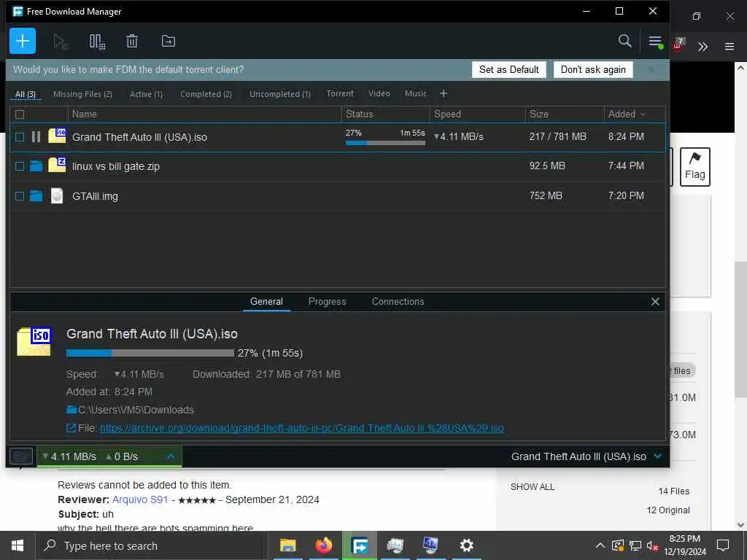Switch to the General details tab
The image size is (747, 560).
266,301
